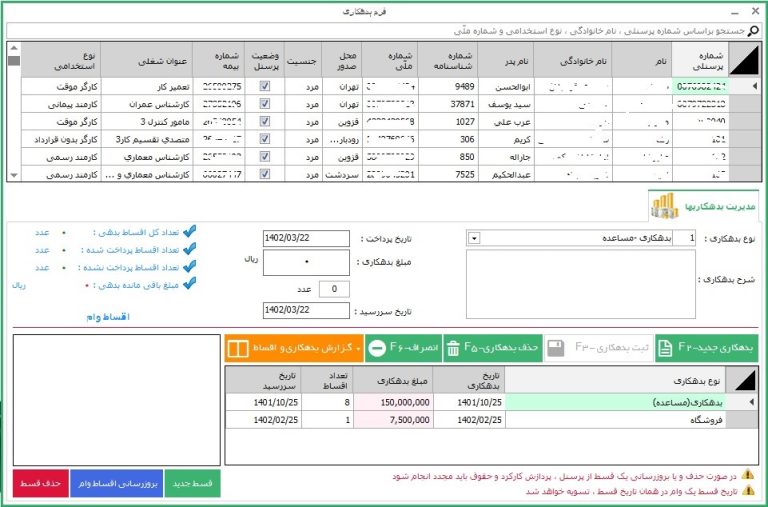Toggle personnel status checkbox for تعمیر کار row
The image size is (768, 507).
click(x=264, y=87)
